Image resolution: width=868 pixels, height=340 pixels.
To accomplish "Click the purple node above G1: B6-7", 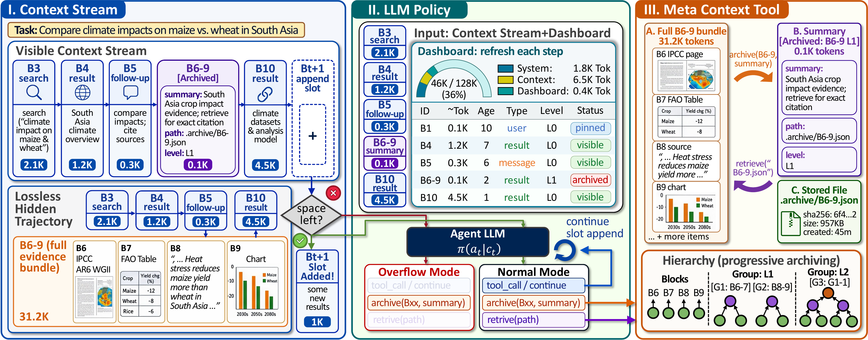I will point(730,301).
